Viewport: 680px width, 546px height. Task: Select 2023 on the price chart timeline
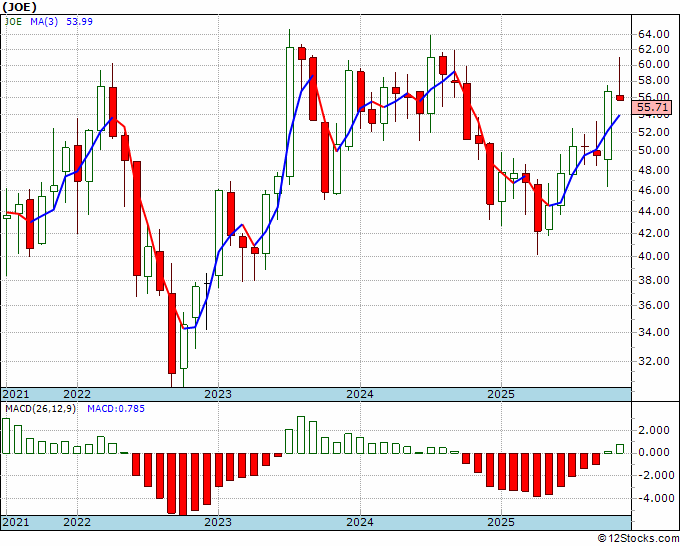pos(218,394)
